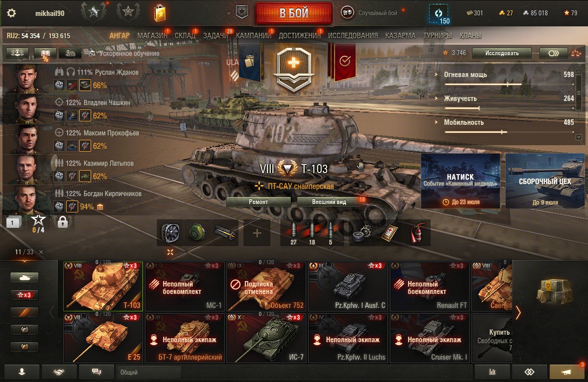Switch to the МАГАЗИН tab

tap(152, 36)
